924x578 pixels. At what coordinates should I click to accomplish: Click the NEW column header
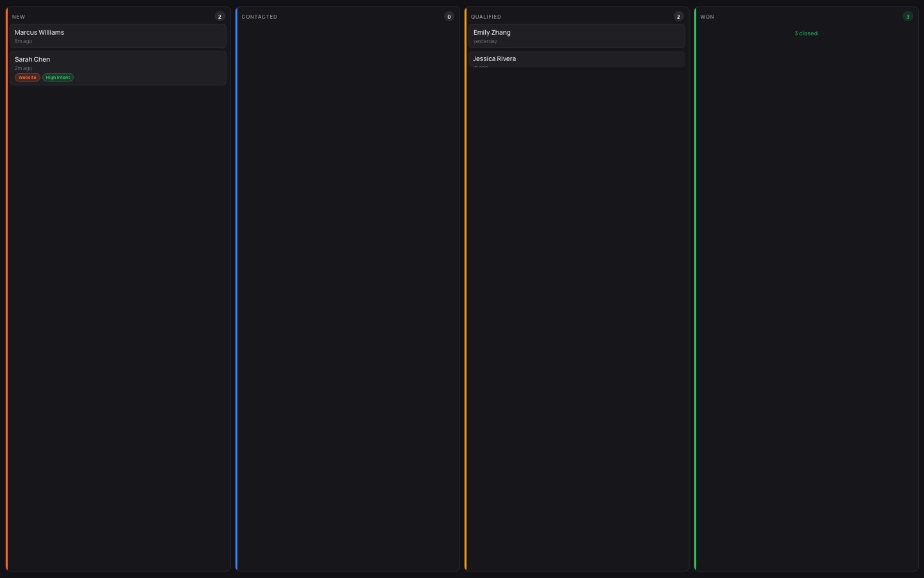19,17
